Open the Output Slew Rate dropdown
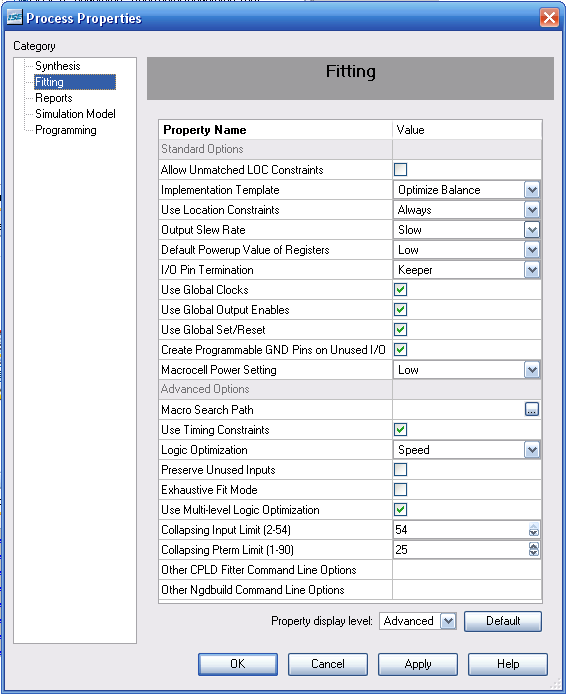This screenshot has width=566, height=695. tap(532, 230)
